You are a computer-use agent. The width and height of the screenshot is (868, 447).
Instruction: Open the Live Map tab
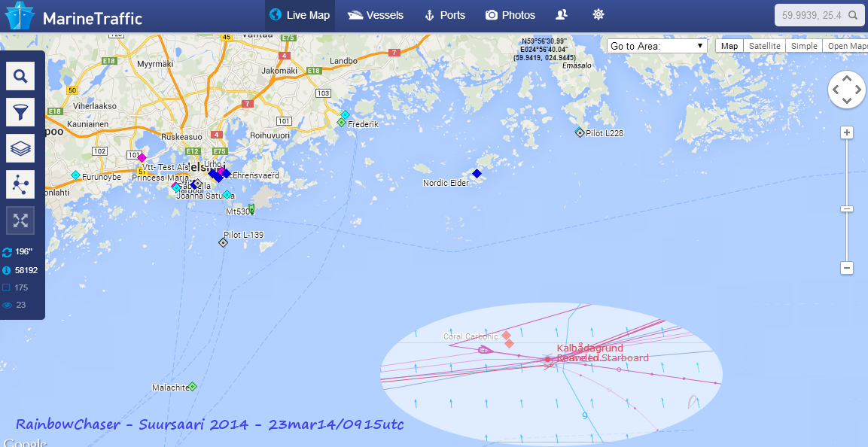pos(300,16)
